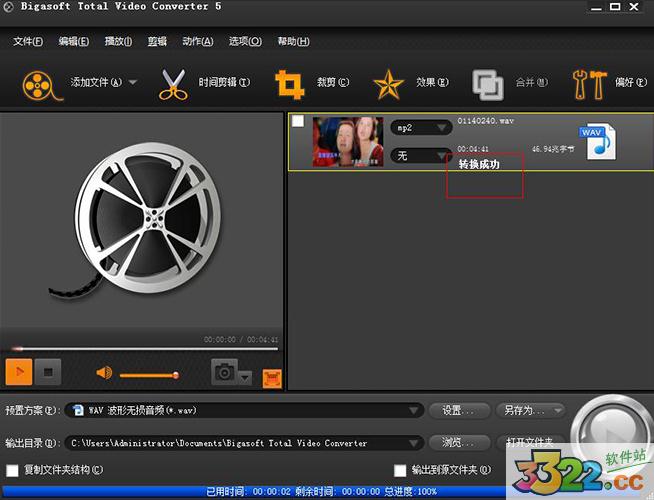654x500 pixels.
Task: Close the Bigasoft window
Action: pos(634,7)
